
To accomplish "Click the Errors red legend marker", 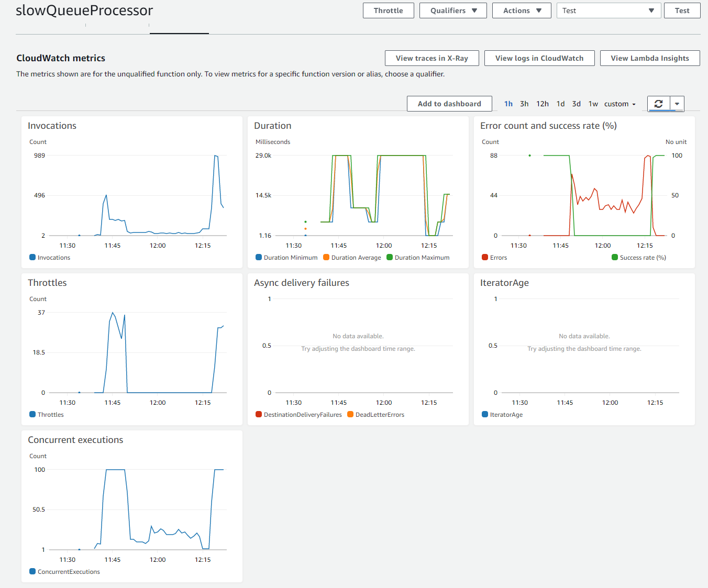I will click(x=485, y=257).
